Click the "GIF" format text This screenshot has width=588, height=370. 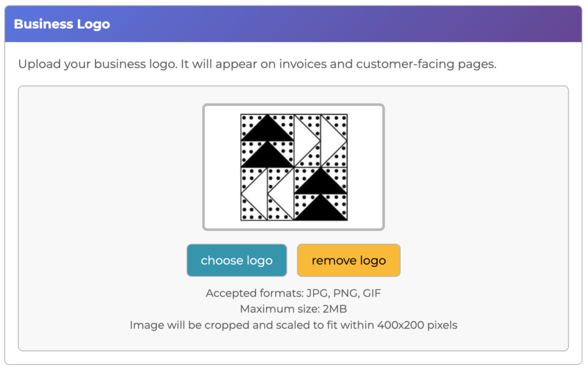click(x=372, y=294)
